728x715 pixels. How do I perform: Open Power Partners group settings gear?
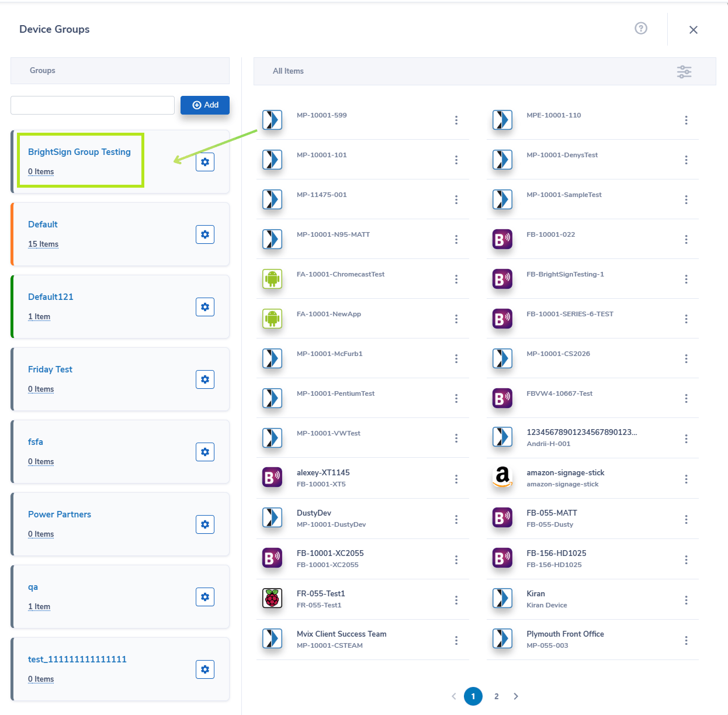click(205, 524)
